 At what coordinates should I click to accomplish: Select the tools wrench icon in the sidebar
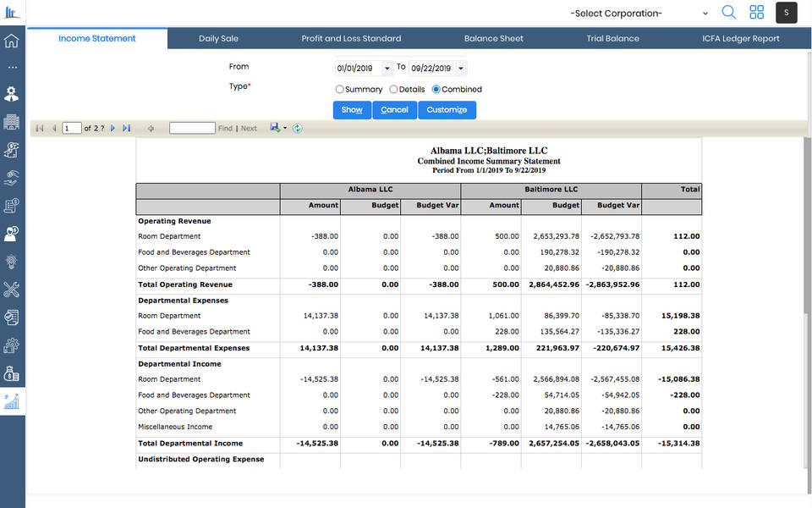click(x=12, y=290)
